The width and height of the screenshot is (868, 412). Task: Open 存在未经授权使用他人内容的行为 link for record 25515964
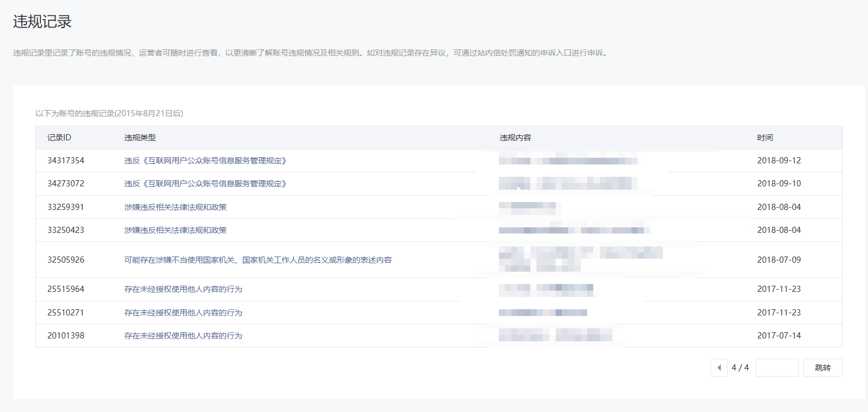[183, 289]
